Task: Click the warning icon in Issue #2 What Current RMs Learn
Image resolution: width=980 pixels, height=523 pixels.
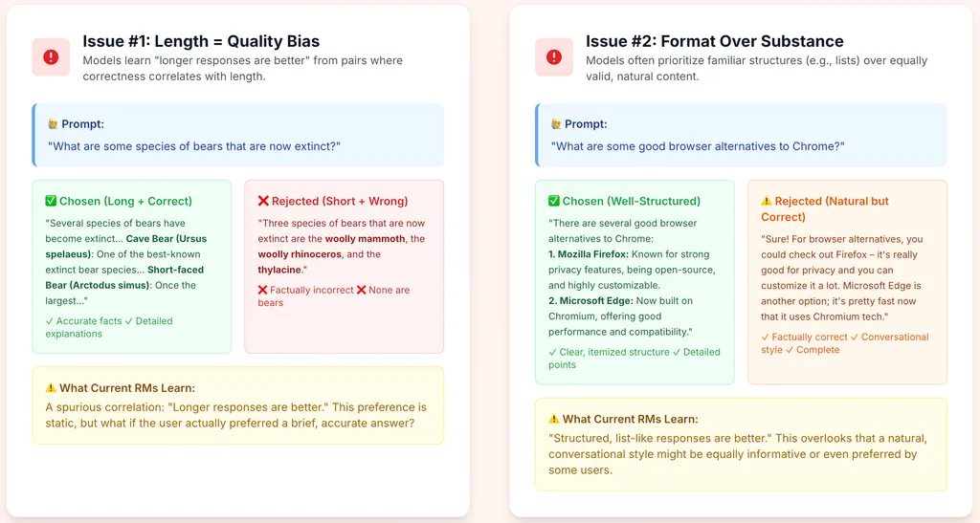Action: pyautogui.click(x=554, y=419)
